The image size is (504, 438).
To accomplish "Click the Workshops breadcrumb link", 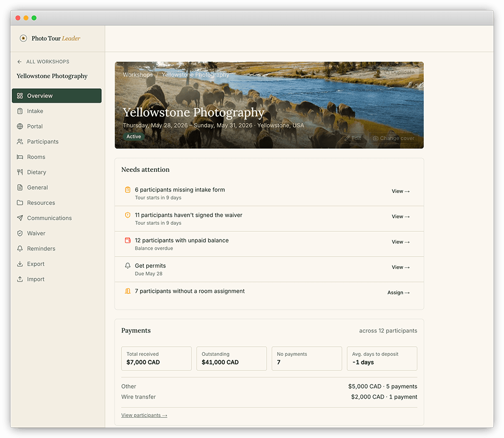I will click(x=138, y=75).
